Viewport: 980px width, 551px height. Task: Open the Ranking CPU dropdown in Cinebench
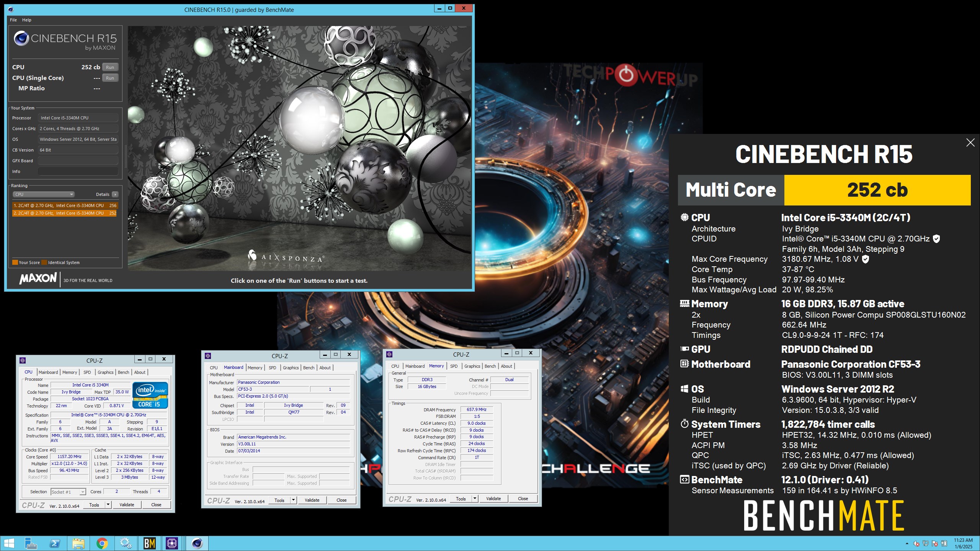(44, 194)
